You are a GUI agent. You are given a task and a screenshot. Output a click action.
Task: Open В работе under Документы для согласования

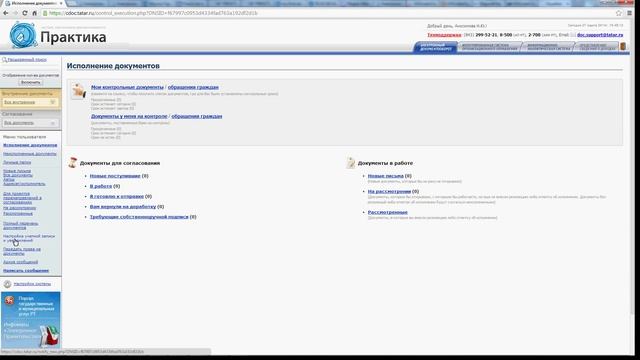[101, 186]
